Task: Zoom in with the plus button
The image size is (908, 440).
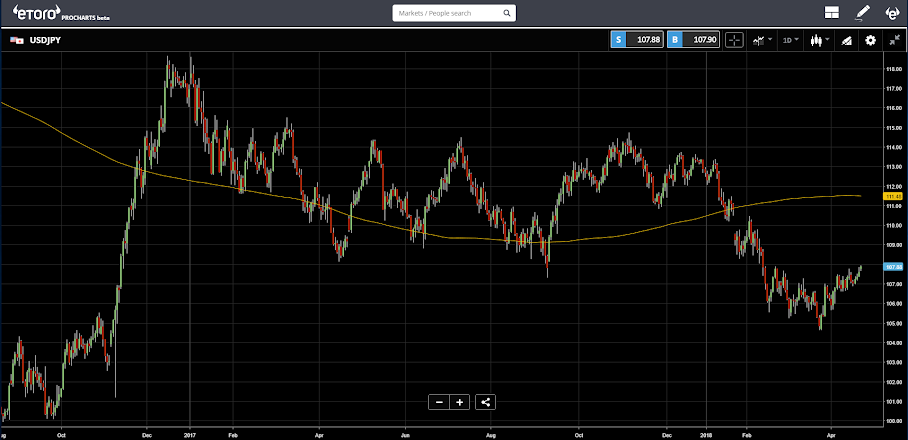Action: tap(460, 402)
